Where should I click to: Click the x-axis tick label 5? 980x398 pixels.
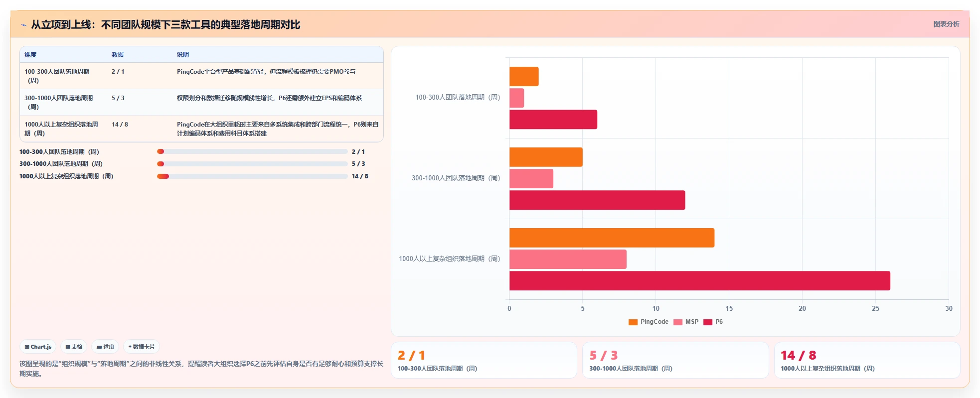click(583, 309)
